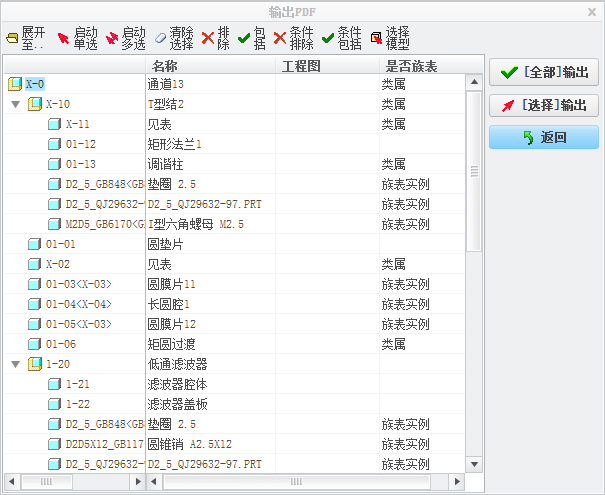
Task: Click the table pane horizontal scrollbar thumb
Action: tap(296, 481)
